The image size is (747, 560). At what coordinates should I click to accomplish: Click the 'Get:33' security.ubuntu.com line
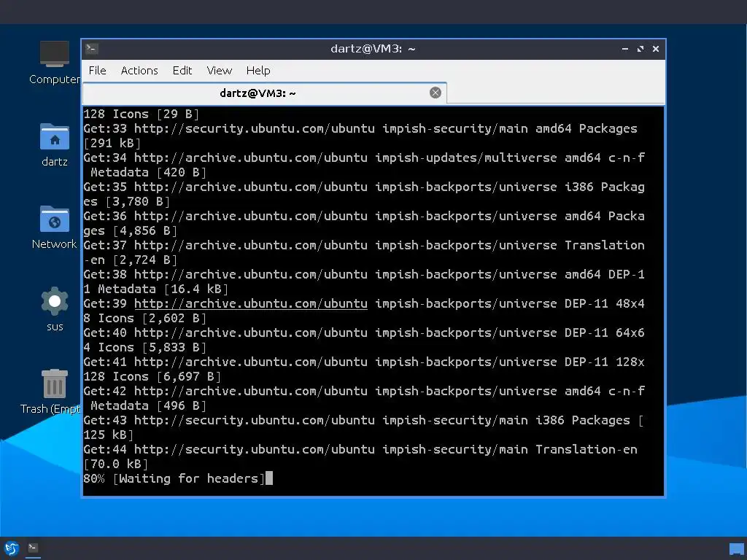pyautogui.click(x=360, y=128)
